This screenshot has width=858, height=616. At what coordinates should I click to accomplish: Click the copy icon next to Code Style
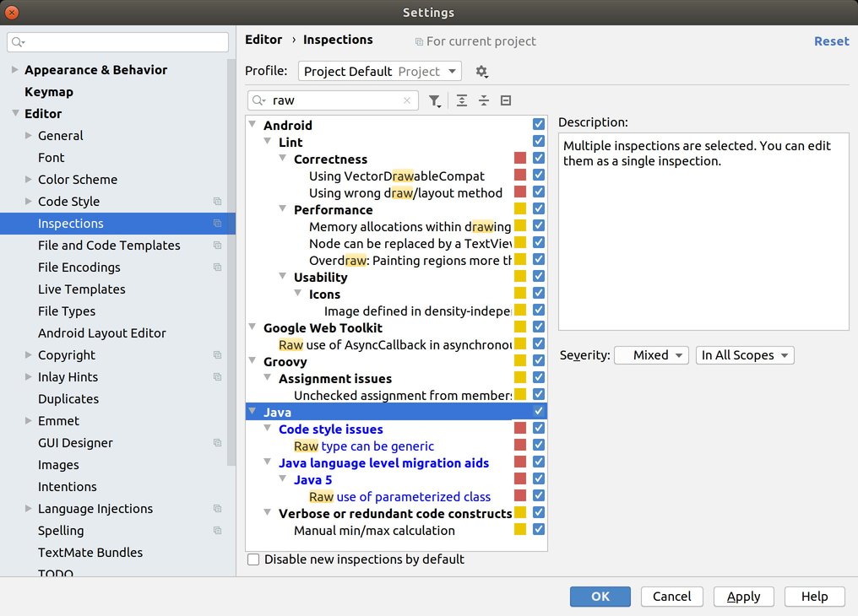point(217,202)
